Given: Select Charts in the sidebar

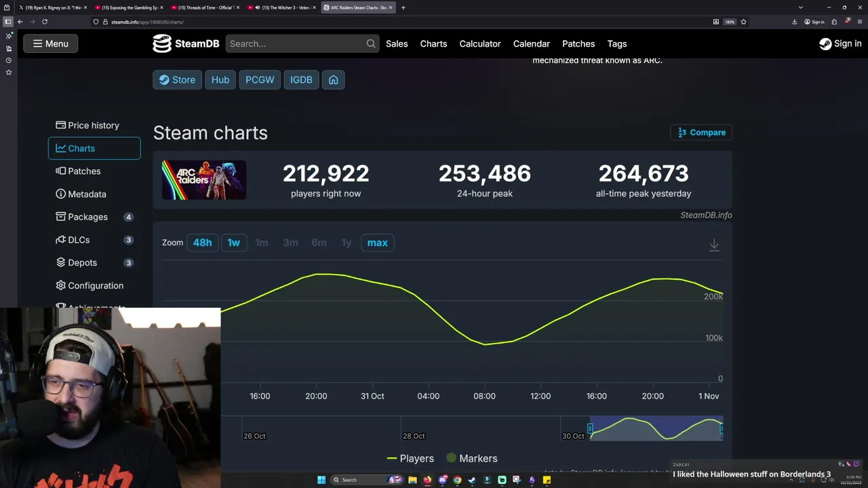Looking at the screenshot, I should tap(94, 148).
